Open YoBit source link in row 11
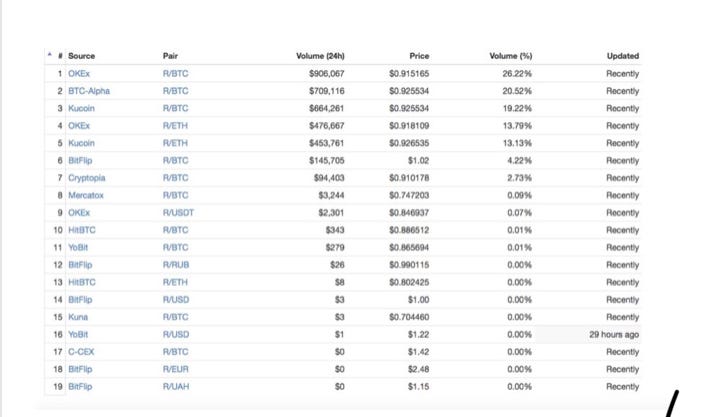Viewport: 701px width, 417px height. 78,248
